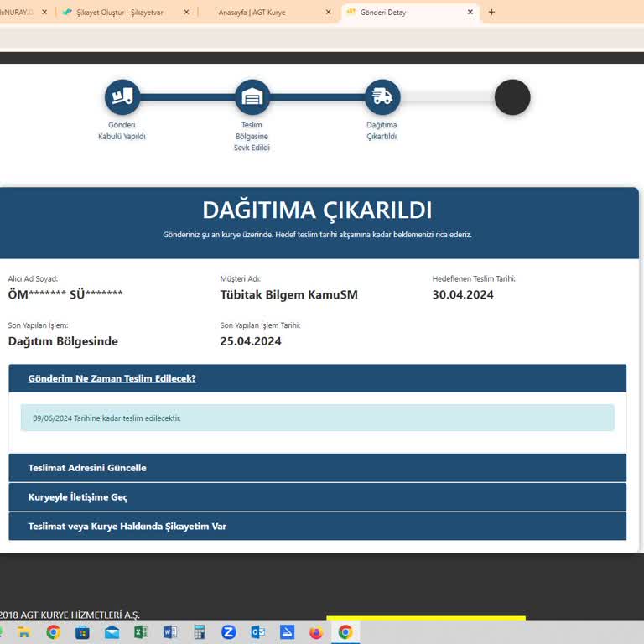Image resolution: width=644 pixels, height=644 pixels.
Task: Launch the Calculator taskbar icon
Action: [200, 632]
